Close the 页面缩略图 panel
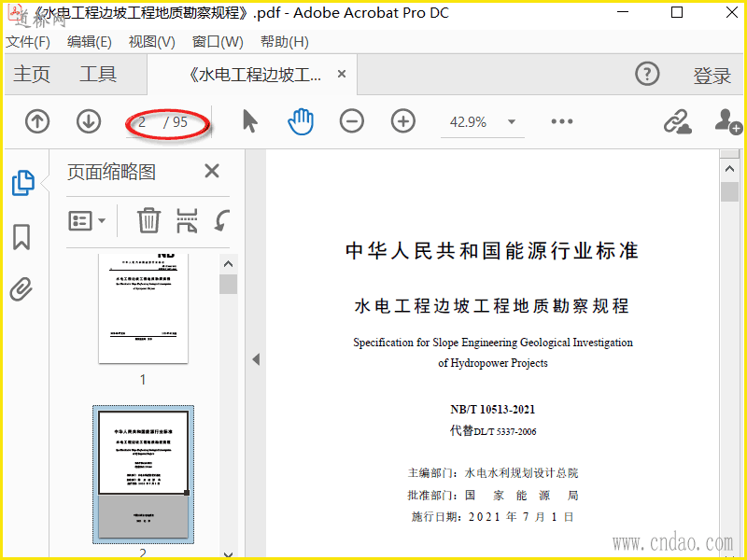 pyautogui.click(x=212, y=171)
